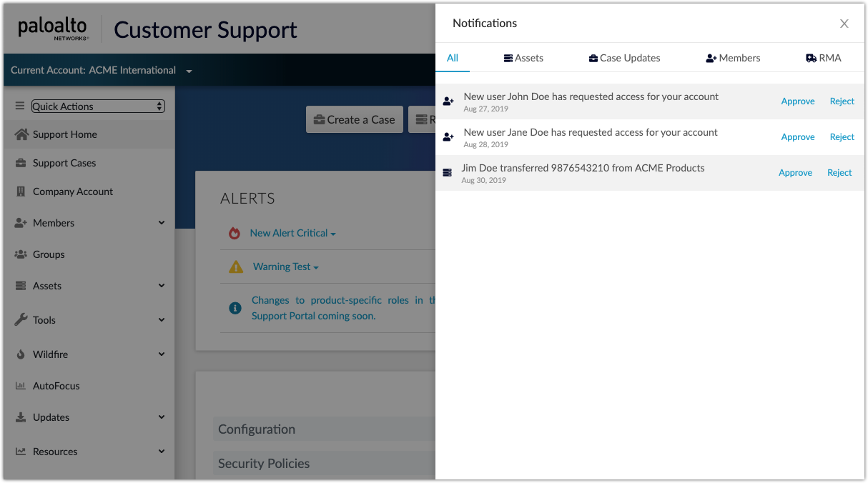Screen dimensions: 868x483
Task: Click the critical alert flame icon
Action: (x=236, y=233)
